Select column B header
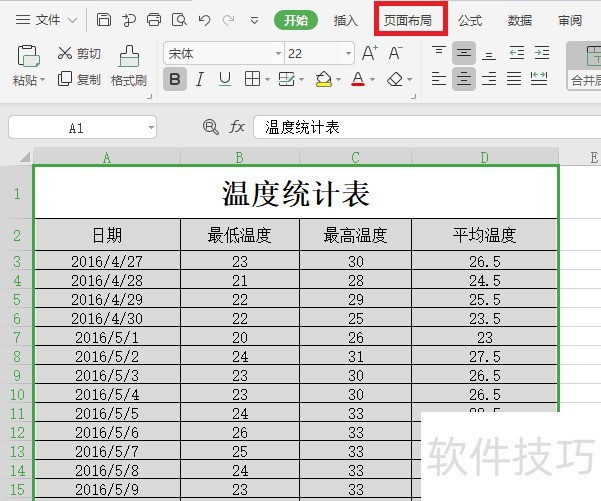This screenshot has width=601, height=501. click(x=240, y=157)
